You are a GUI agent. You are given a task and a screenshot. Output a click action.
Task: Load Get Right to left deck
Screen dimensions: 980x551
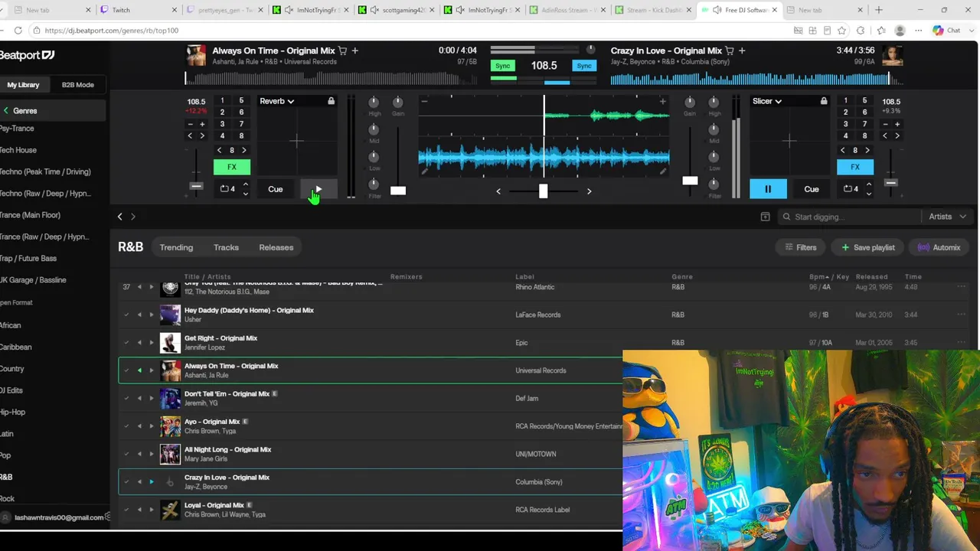click(139, 343)
